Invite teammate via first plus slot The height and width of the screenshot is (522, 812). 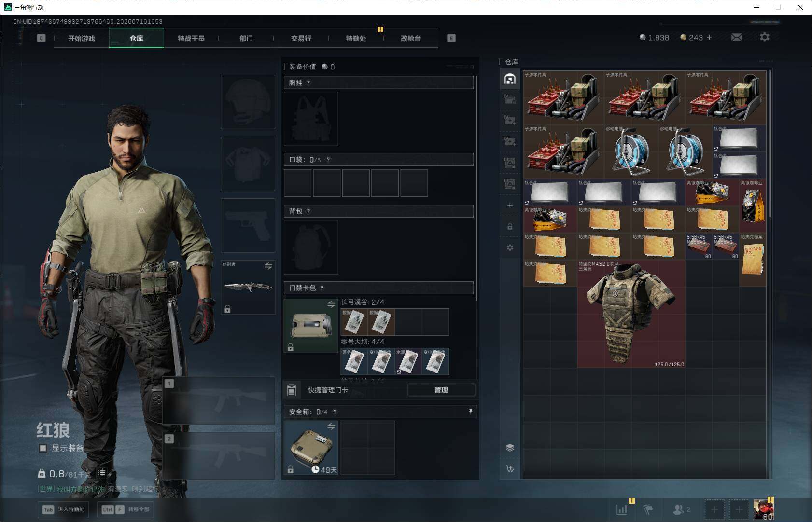click(714, 509)
